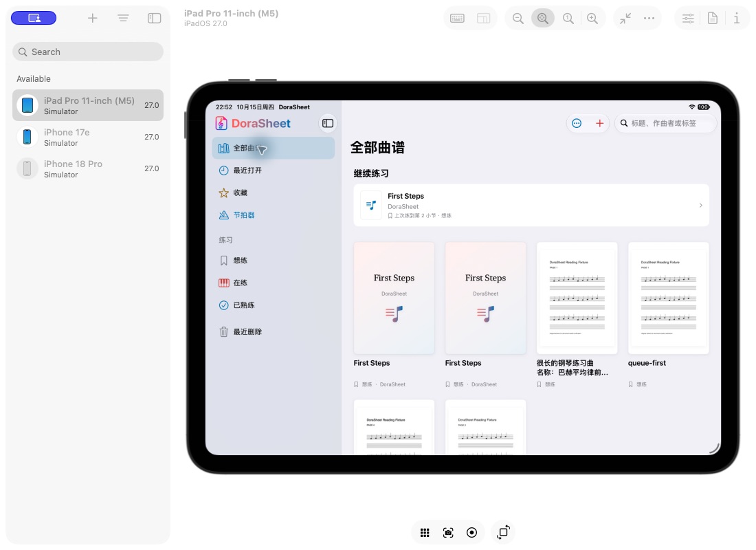This screenshot has width=756, height=550.
Task: Click the collapse arrows icon
Action: point(625,19)
